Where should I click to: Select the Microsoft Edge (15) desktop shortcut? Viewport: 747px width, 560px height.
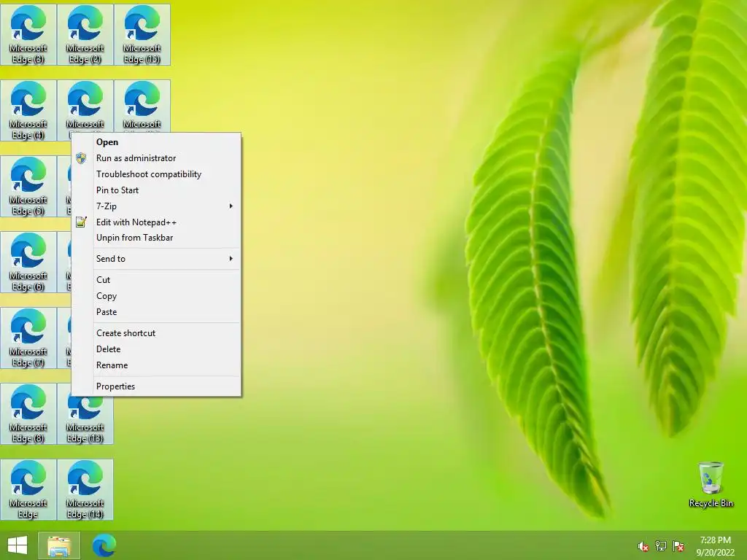coord(142,35)
